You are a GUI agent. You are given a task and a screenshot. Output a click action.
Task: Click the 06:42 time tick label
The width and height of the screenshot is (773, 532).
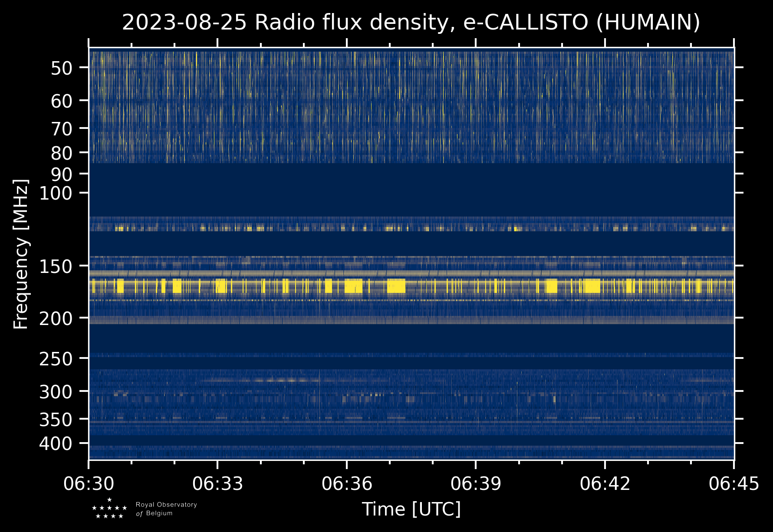605,483
